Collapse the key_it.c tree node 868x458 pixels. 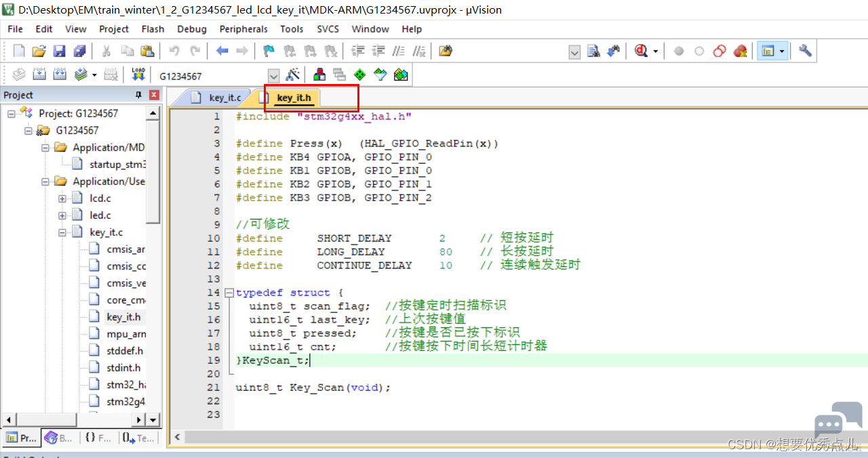[62, 232]
